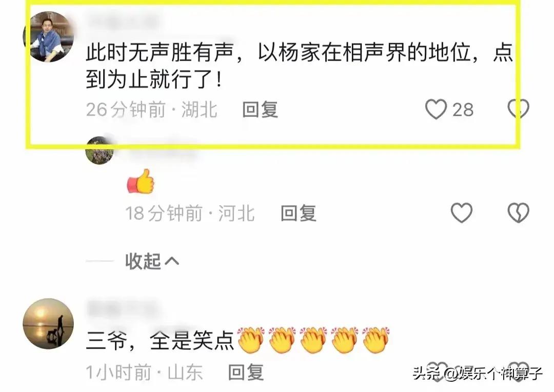
Task: Open the Hebei replier's small avatar
Action: click(100, 150)
